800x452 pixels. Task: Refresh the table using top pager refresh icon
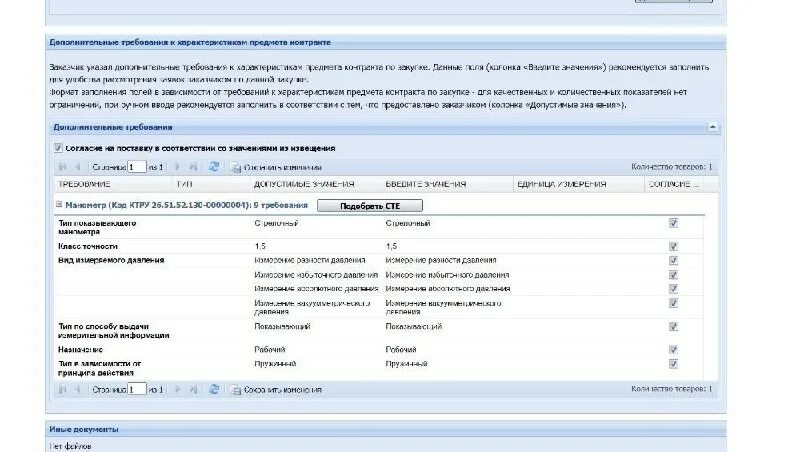coord(214,167)
